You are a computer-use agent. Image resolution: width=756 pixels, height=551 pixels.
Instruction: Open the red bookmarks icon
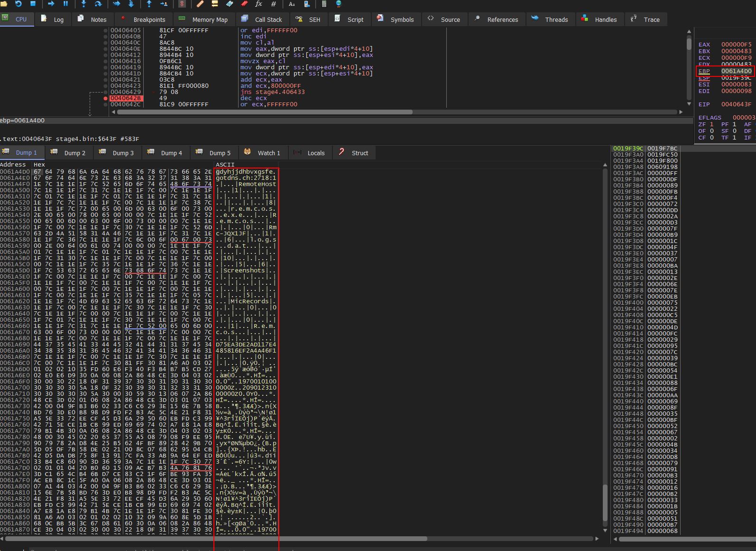[244, 3]
